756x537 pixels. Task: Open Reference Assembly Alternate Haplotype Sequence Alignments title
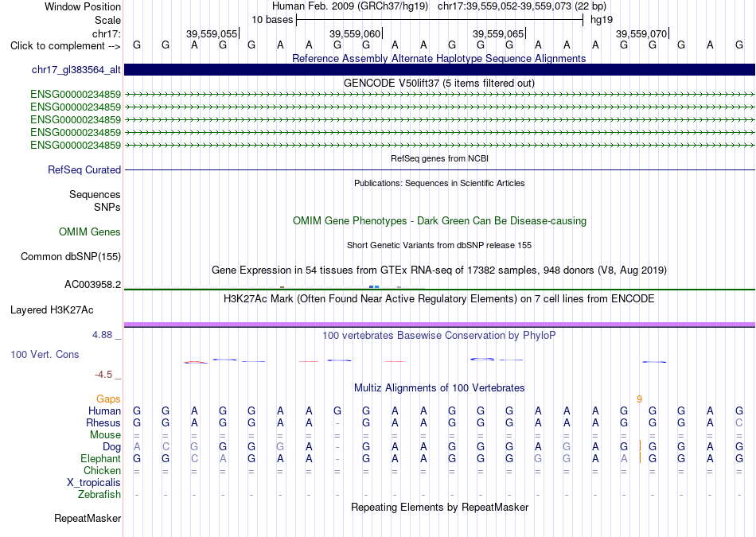coord(439,58)
